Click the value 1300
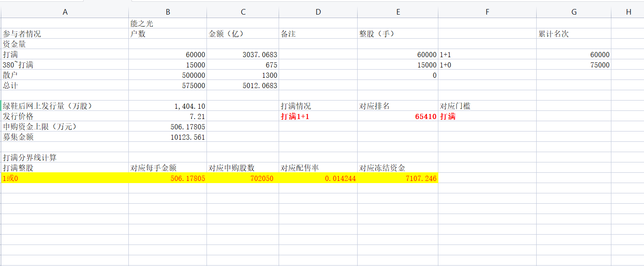This screenshot has height=266, width=644. coord(243,75)
